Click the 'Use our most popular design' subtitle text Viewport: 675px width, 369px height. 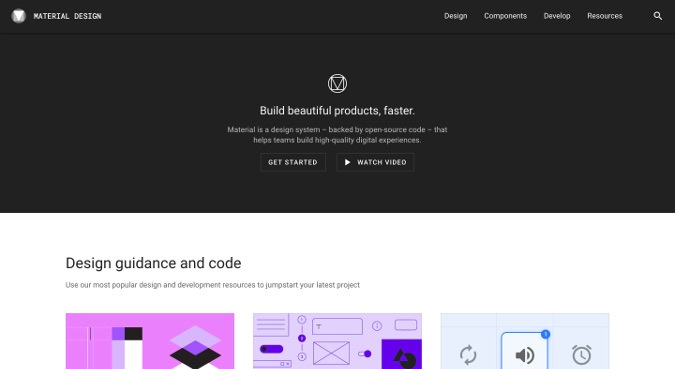click(213, 285)
